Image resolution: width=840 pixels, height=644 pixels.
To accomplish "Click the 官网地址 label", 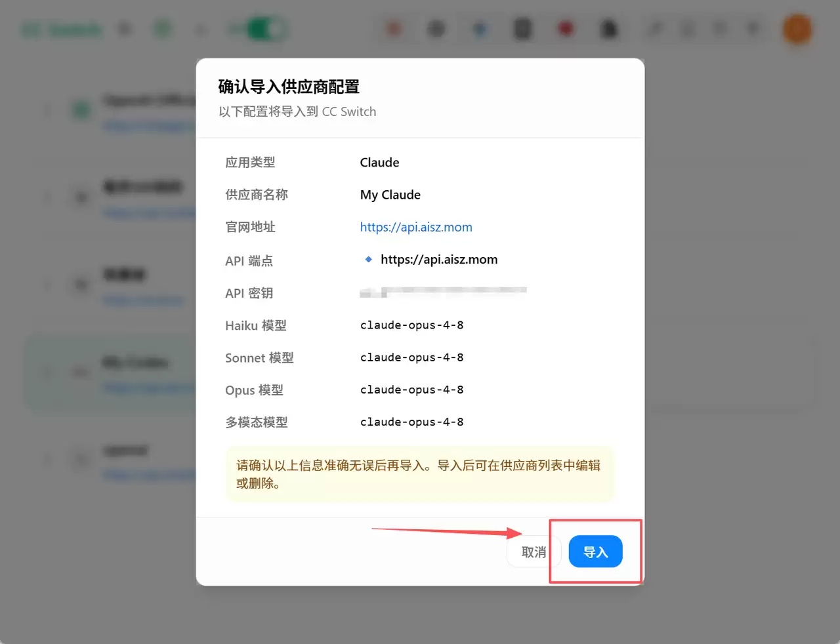I will 250,227.
